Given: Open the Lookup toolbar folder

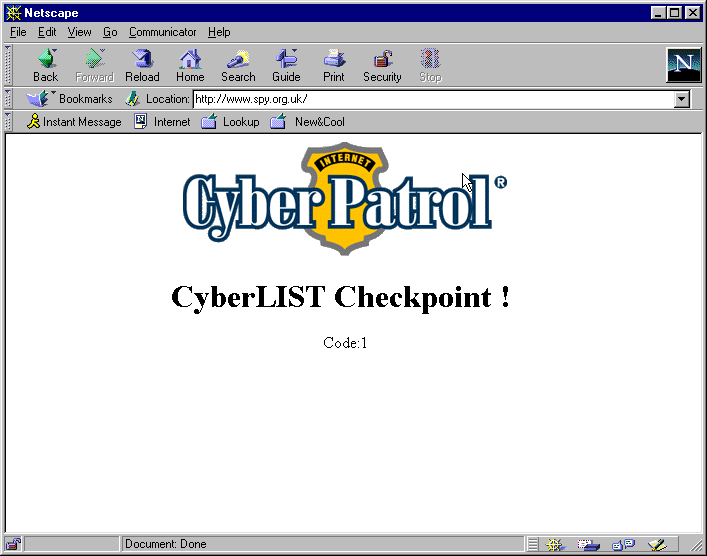Looking at the screenshot, I should click(x=230, y=122).
